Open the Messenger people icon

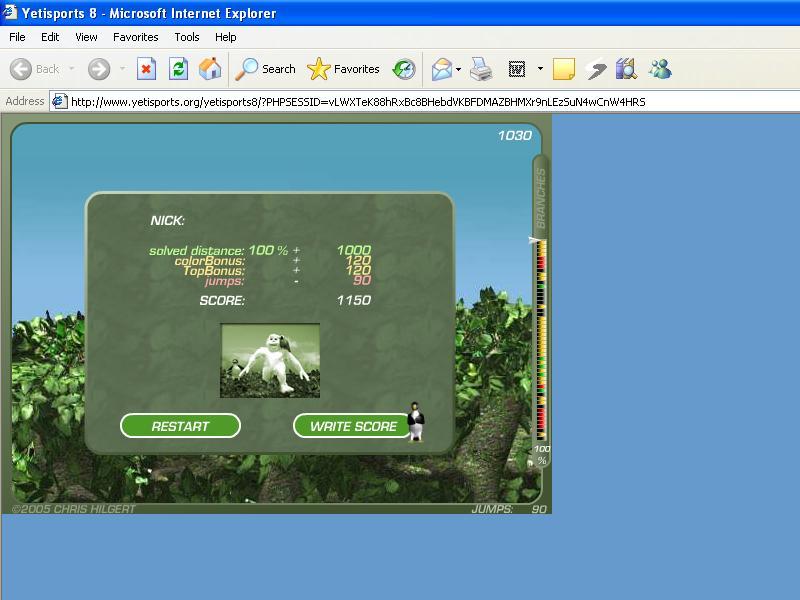click(x=660, y=69)
